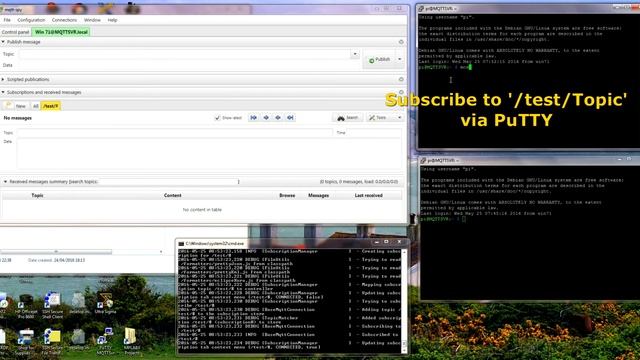This screenshot has height=360, width=640.
Task: Click the Last received column header
Action: (x=368, y=196)
